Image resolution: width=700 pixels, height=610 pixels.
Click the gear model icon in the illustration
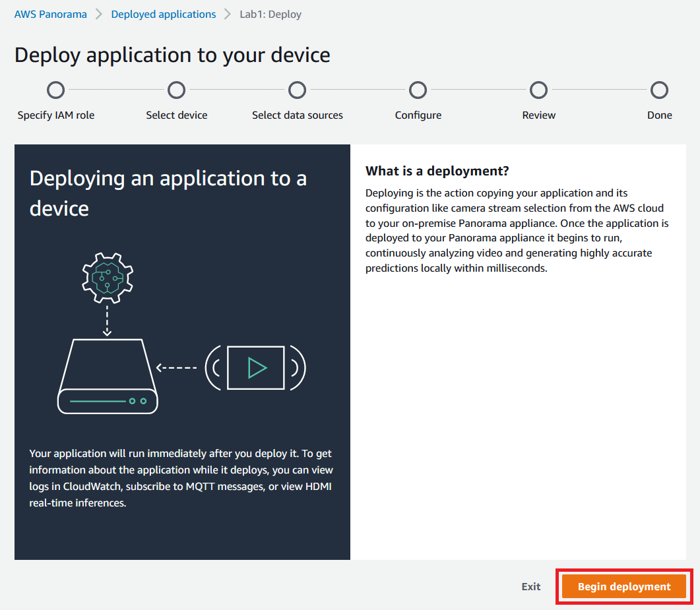[108, 278]
